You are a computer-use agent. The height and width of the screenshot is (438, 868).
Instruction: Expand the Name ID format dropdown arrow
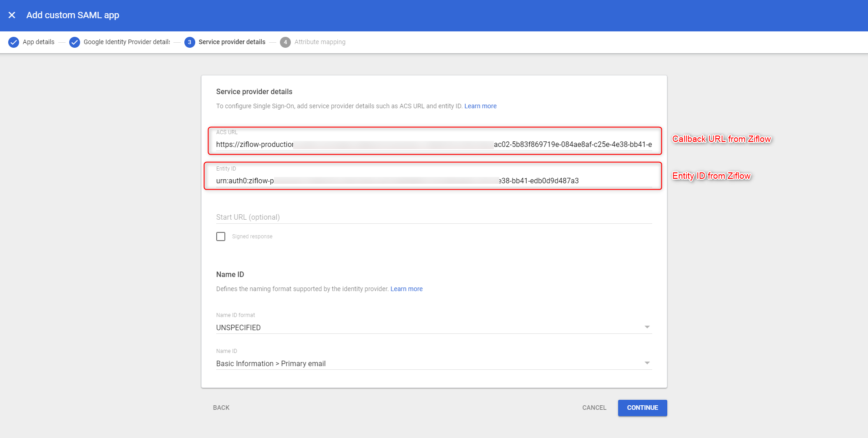point(647,327)
